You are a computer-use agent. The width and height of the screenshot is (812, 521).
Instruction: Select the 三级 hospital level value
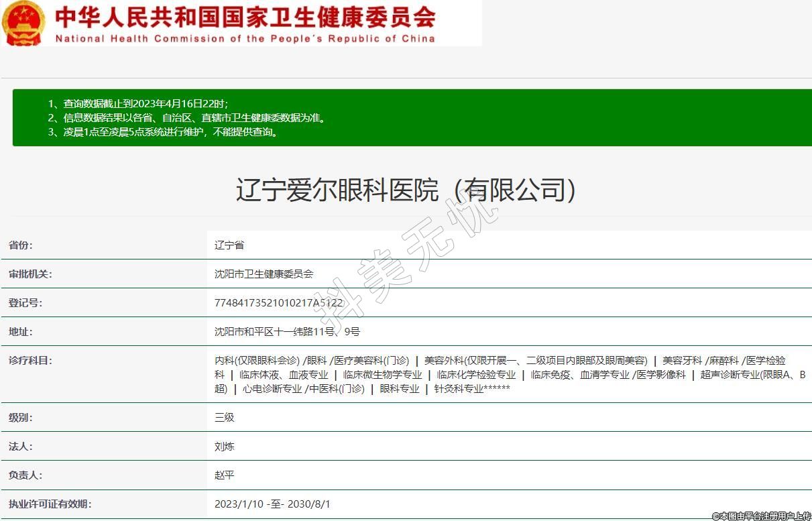[224, 418]
